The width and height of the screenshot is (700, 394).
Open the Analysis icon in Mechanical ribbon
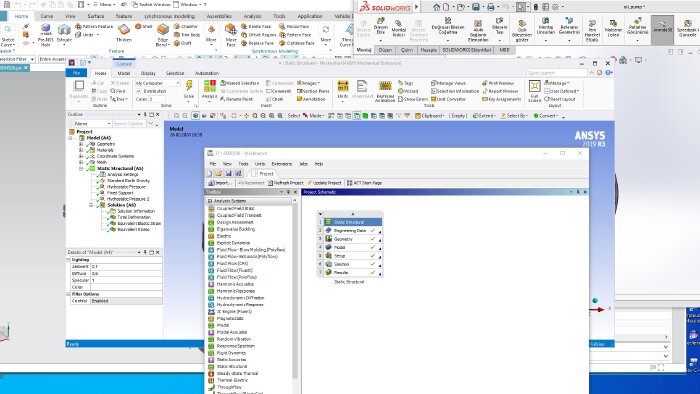(209, 86)
